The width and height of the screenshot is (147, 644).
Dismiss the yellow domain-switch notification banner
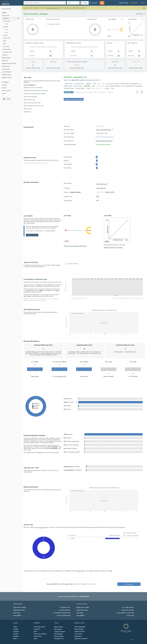[x=144, y=8]
